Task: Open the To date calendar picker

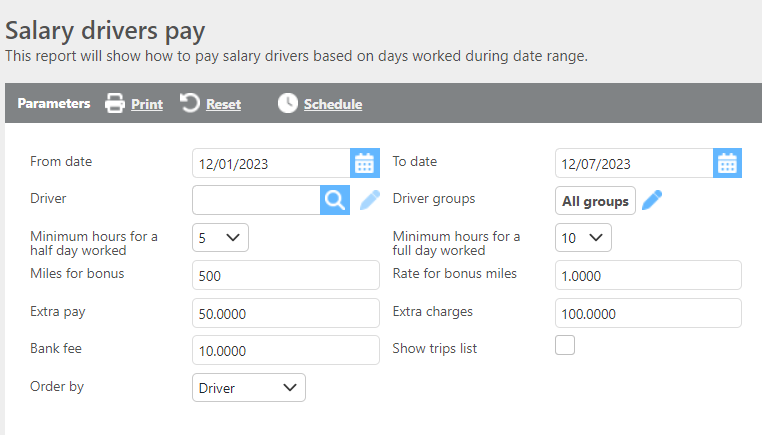Action: click(x=727, y=163)
